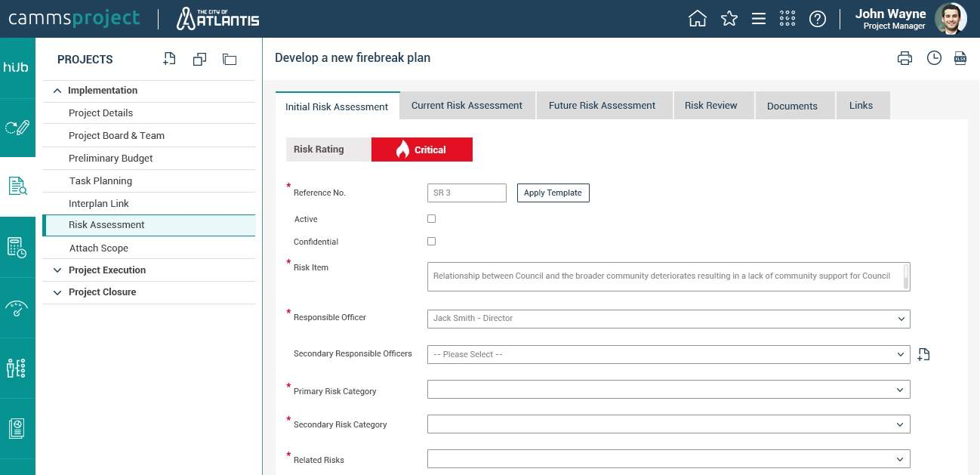
Task: Open the hub sidebar icon
Action: click(16, 67)
